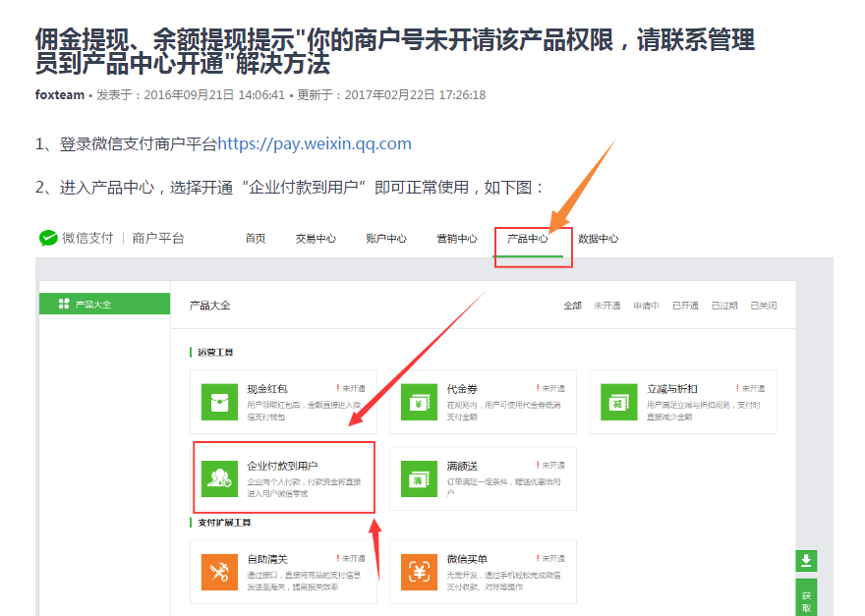Viewport: 865px width, 616px height.
Task: Click 未开通 status on the 满额送 card
Action: 550,466
